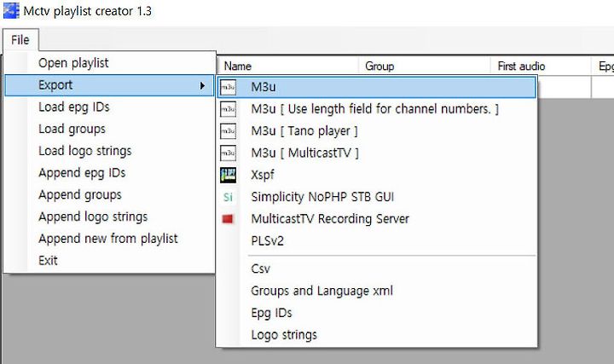The height and width of the screenshot is (364, 614).
Task: Export as Xspf
Action: [377, 175]
